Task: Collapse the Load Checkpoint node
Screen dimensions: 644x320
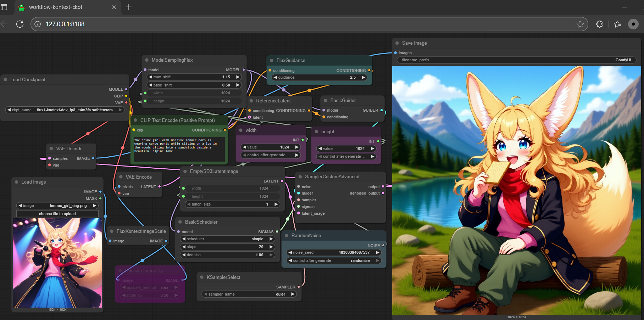Action: tap(5, 79)
